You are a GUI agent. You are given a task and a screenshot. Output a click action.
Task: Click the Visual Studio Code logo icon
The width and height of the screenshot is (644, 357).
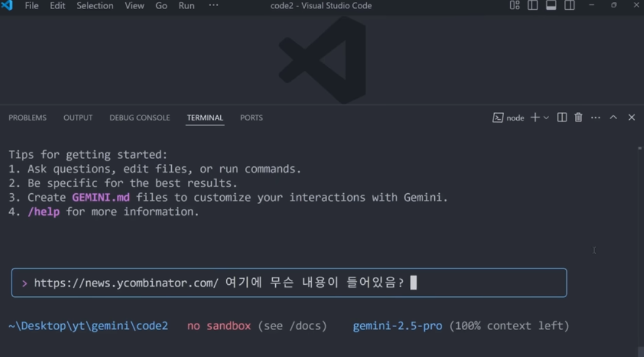click(x=7, y=6)
